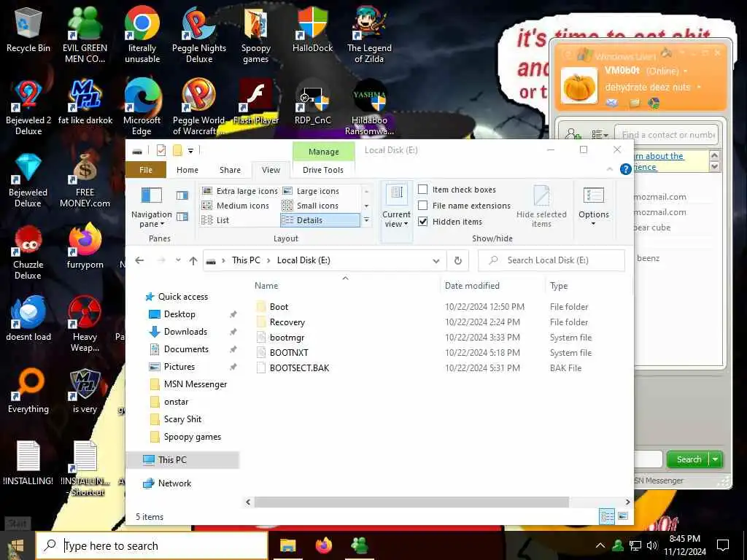Image resolution: width=747 pixels, height=560 pixels.
Task: Open the Explorer help question mark icon
Action: (x=625, y=169)
